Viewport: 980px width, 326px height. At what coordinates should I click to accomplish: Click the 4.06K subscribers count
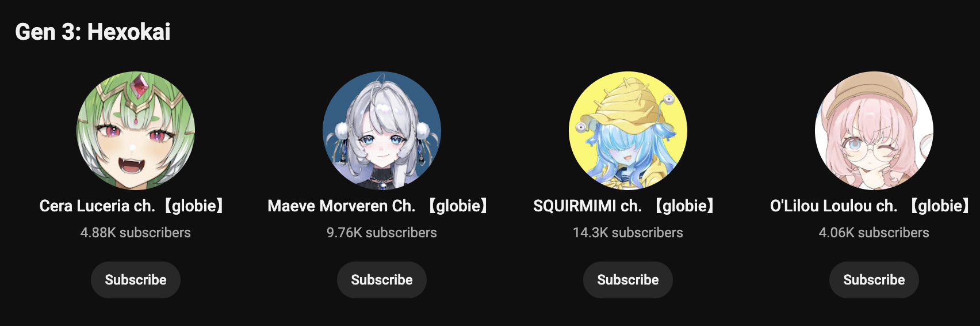874,233
